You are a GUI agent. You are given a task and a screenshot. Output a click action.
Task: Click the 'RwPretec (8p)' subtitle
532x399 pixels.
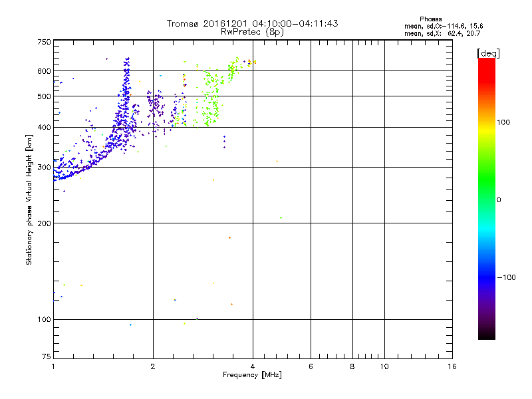[252, 32]
